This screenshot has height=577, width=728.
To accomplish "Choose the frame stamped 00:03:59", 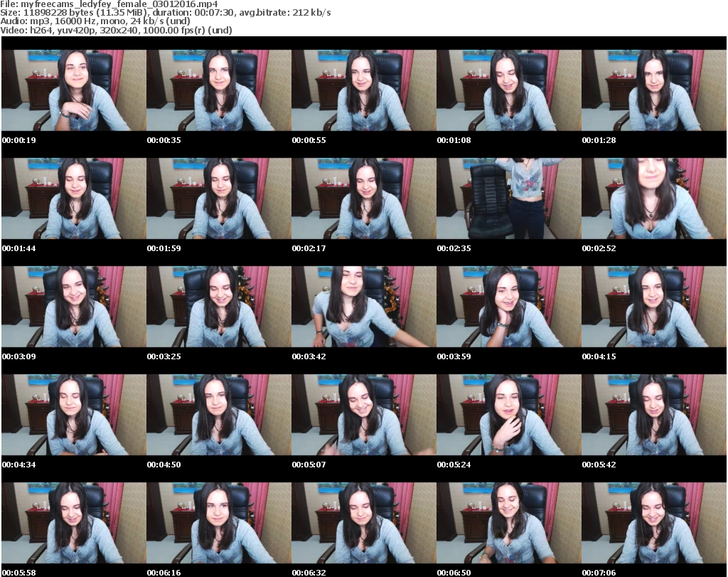I will click(508, 307).
